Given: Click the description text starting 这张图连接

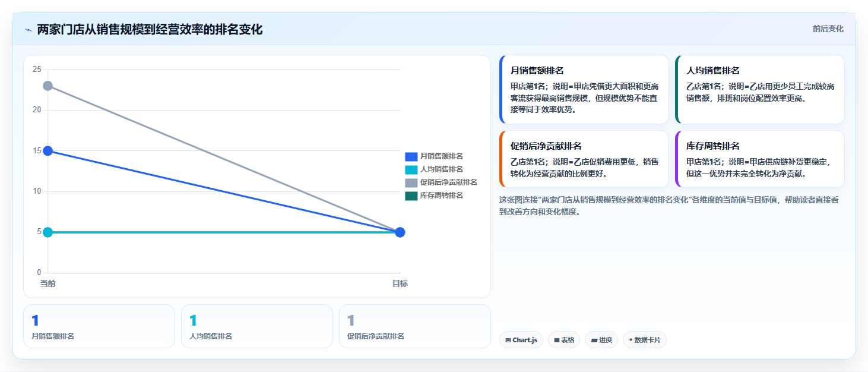Looking at the screenshot, I should (x=669, y=206).
